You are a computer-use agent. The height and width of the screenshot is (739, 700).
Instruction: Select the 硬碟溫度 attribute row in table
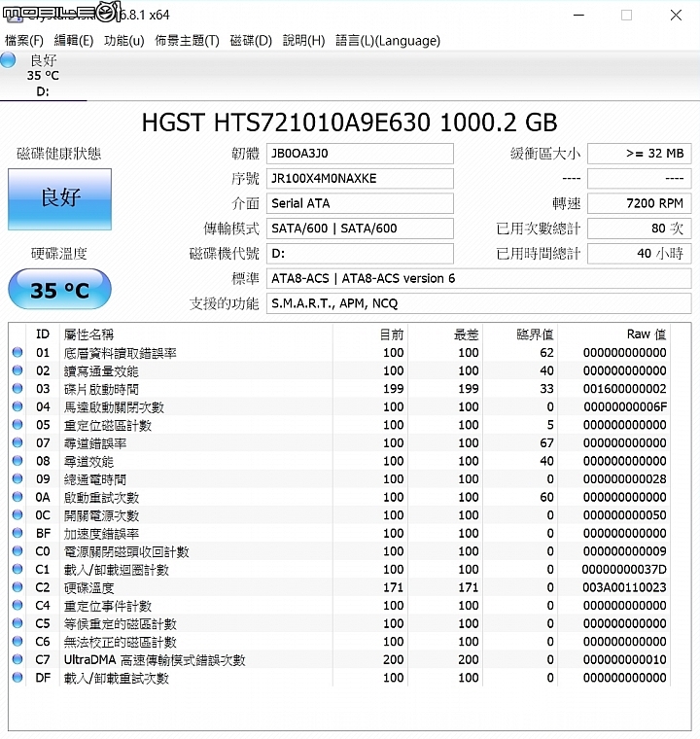339,587
